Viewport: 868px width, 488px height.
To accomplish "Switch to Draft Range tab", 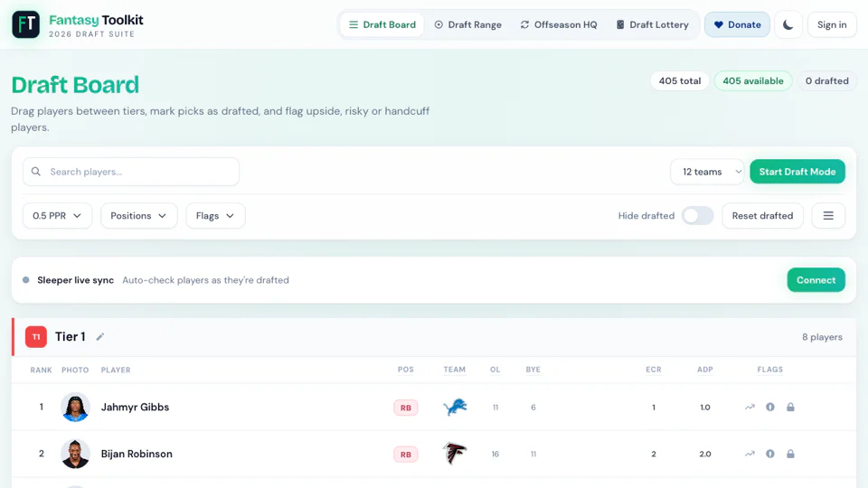I will (x=467, y=24).
